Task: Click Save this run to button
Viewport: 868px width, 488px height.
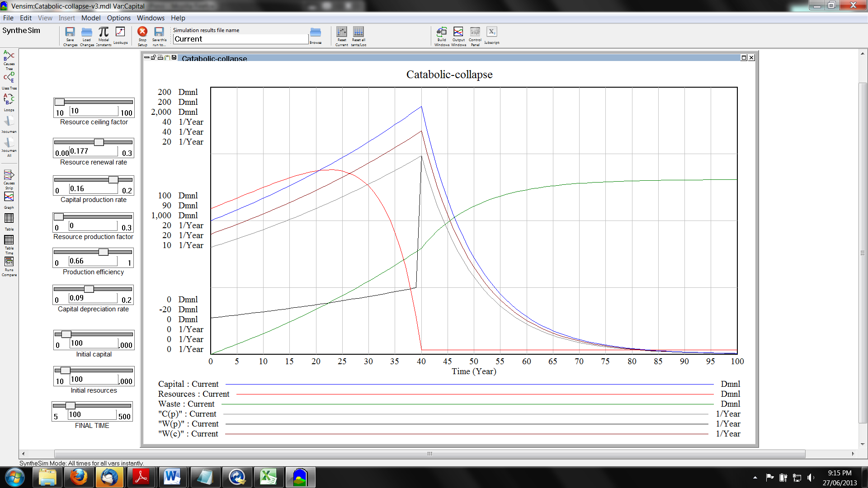Action: (159, 32)
